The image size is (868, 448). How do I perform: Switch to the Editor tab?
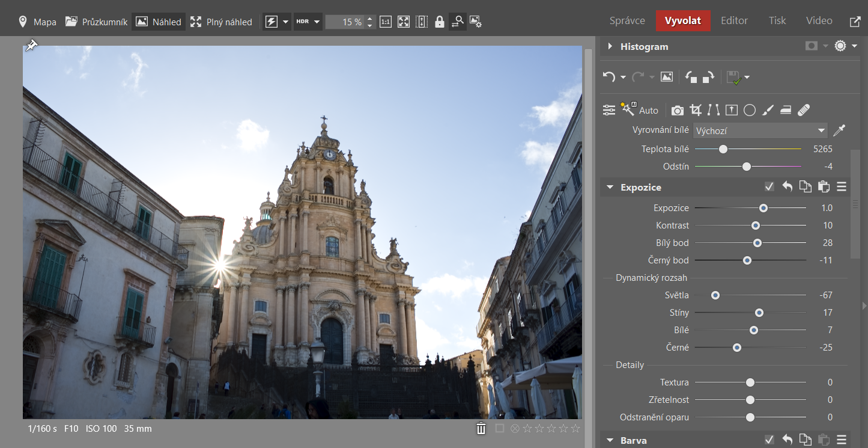[734, 20]
